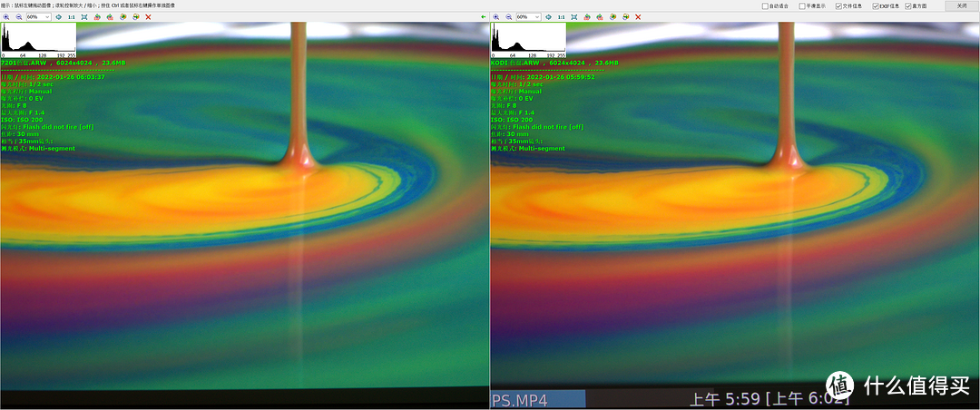980x410 pixels.
Task: Click the histogram graph on the right image
Action: [528, 39]
